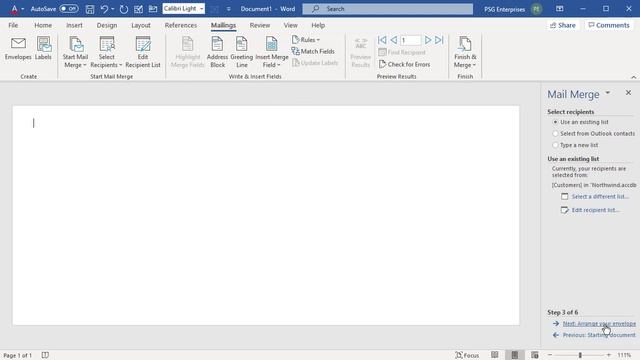Toggle AutoSave switch
Screen dimensions: 640x360
click(69, 9)
